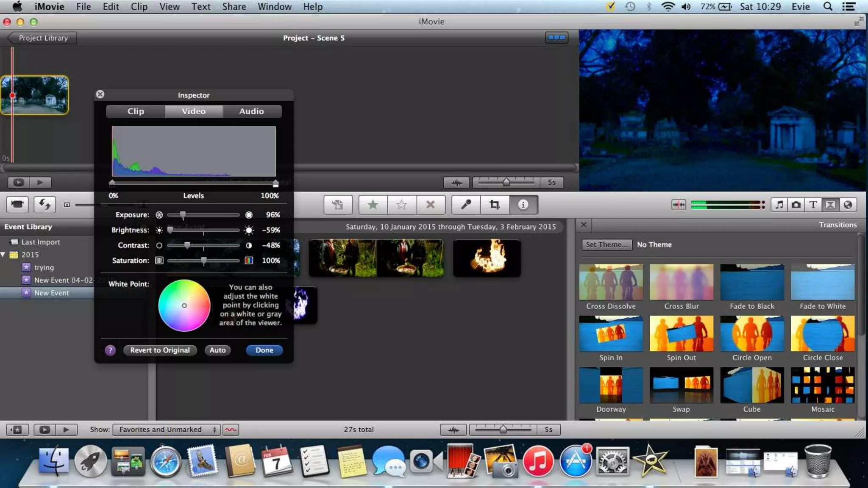
Task: Open Safari from the dock
Action: tap(166, 462)
